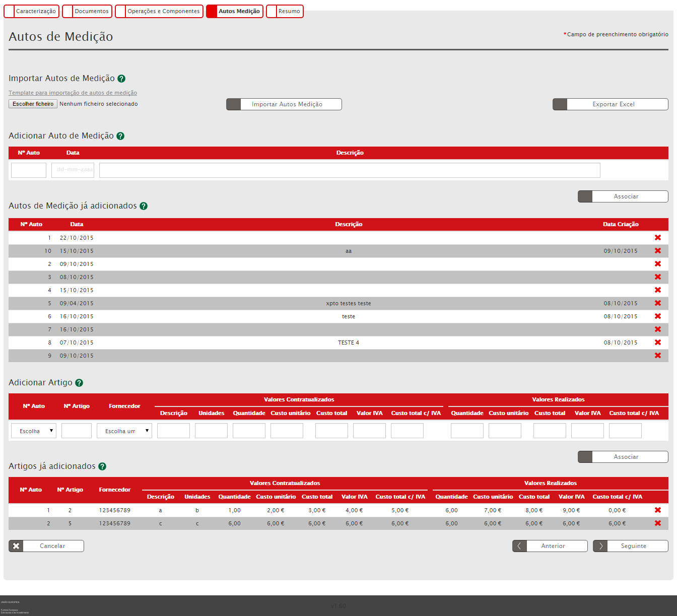Delete auto nº 4 dated 15/10/2015

point(658,290)
